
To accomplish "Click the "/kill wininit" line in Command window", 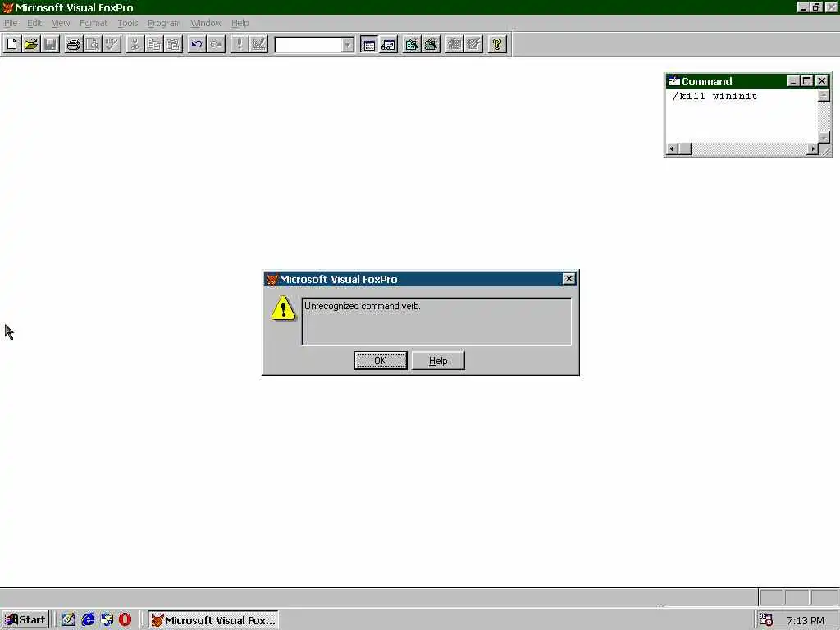I will click(715, 97).
